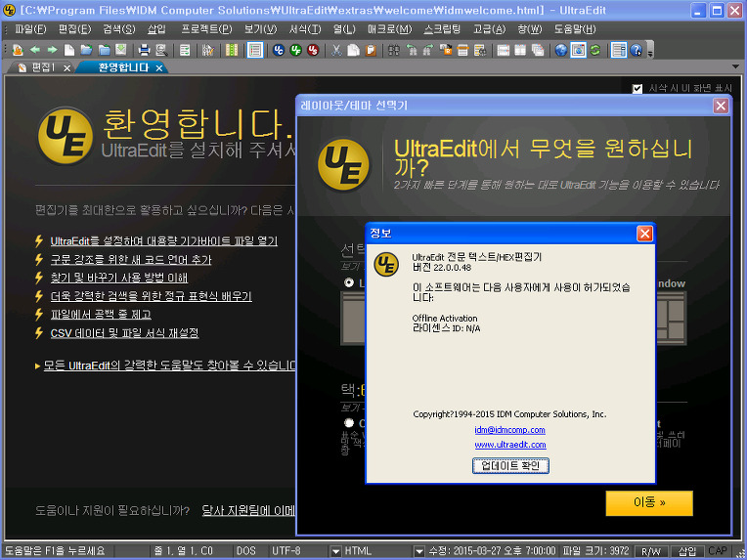Click the save file toolbar icon
The width and height of the screenshot is (747, 560).
121,50
